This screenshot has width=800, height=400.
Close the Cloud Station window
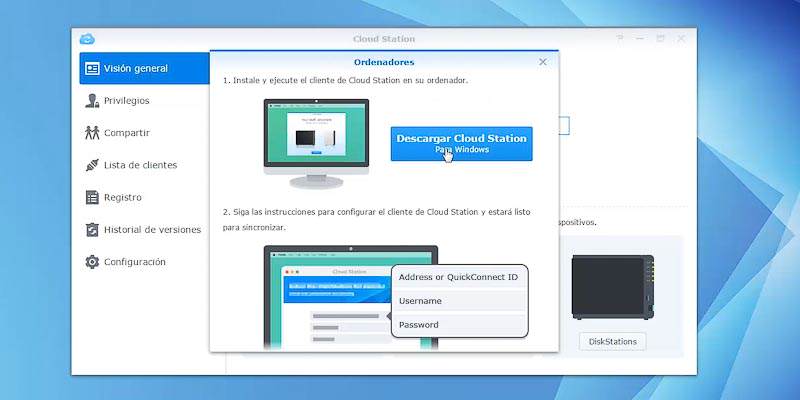tap(681, 38)
